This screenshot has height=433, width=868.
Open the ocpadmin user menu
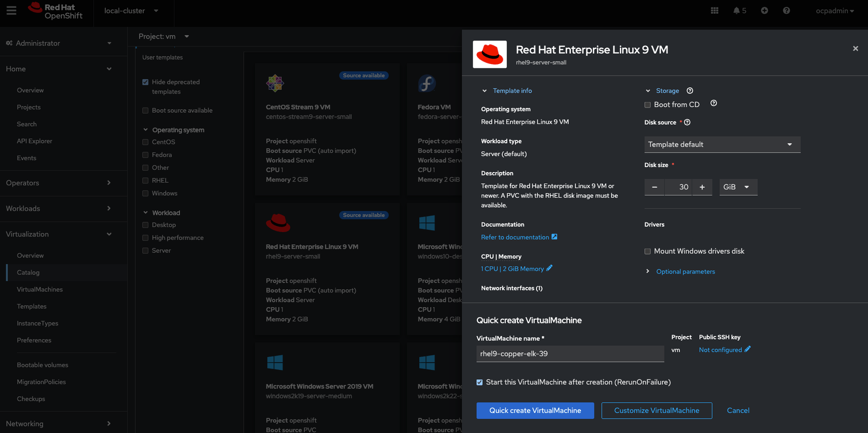click(835, 10)
